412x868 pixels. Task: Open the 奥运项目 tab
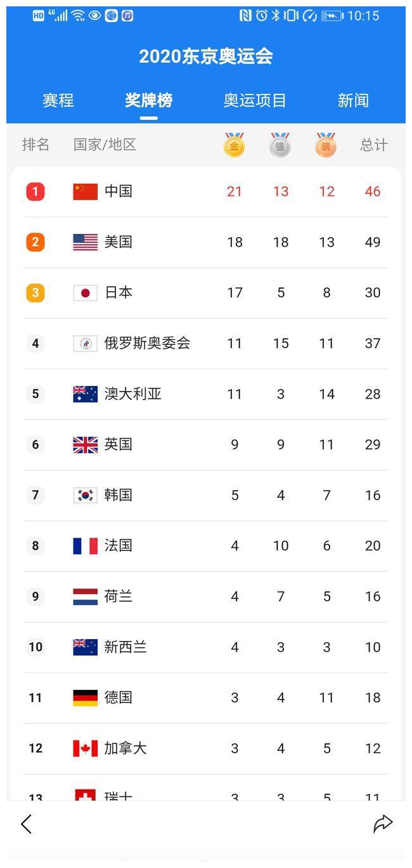pos(255,100)
